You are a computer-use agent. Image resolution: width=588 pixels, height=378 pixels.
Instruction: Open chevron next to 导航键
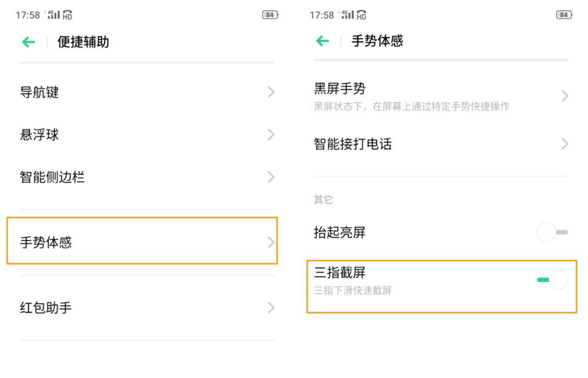tap(271, 92)
